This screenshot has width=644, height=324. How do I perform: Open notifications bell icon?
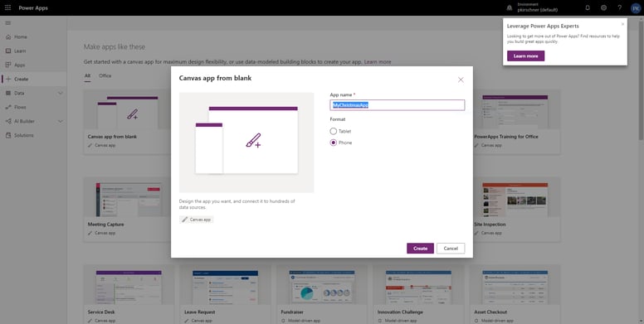point(588,7)
